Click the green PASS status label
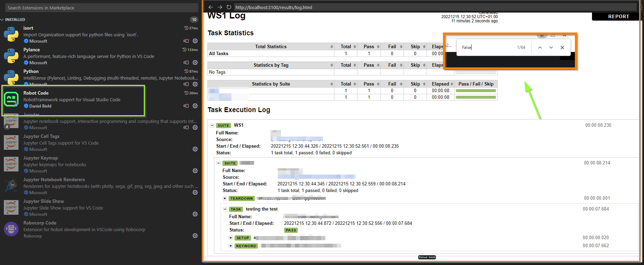This screenshot has height=265, width=644. coord(291,230)
